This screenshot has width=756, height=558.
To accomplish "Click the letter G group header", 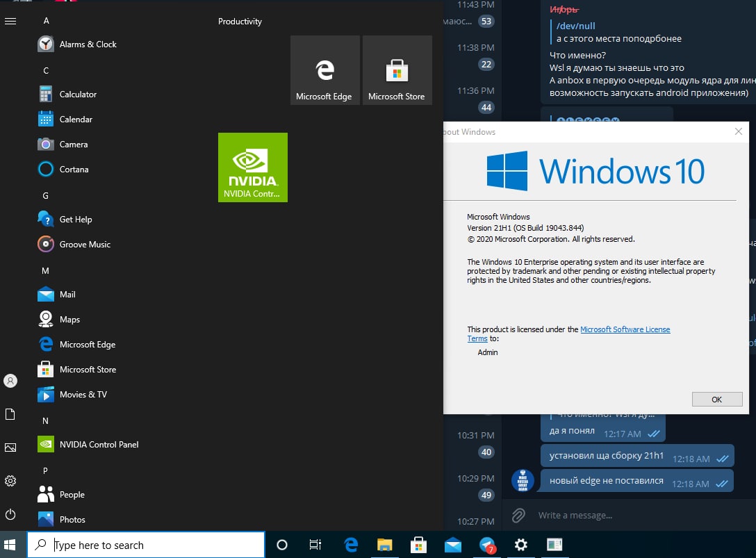I will click(x=46, y=196).
